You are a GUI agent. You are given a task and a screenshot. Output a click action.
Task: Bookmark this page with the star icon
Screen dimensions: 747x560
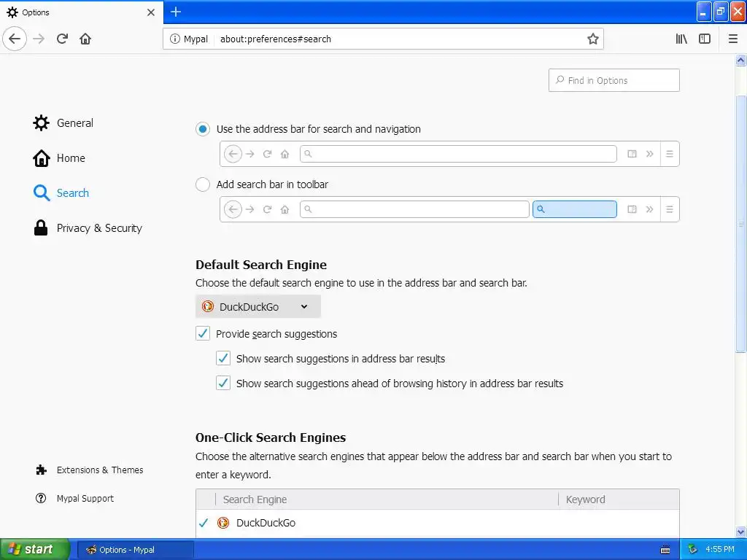click(592, 39)
